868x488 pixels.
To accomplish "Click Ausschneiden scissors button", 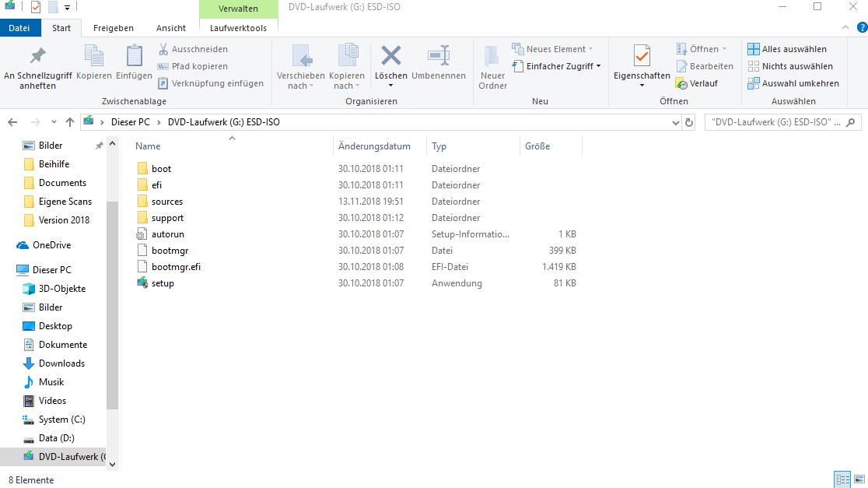I will (193, 49).
